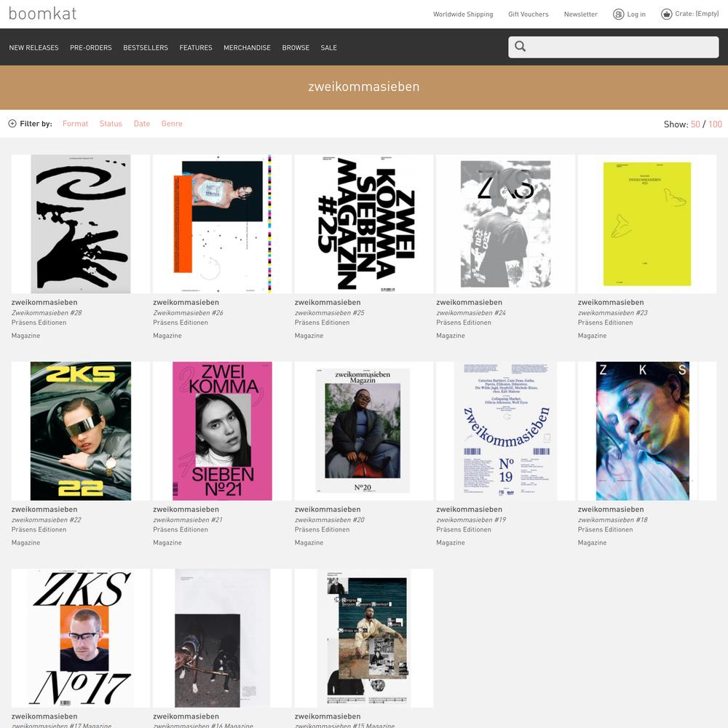Open Gift Vouchers link
The image size is (728, 728).
click(529, 15)
